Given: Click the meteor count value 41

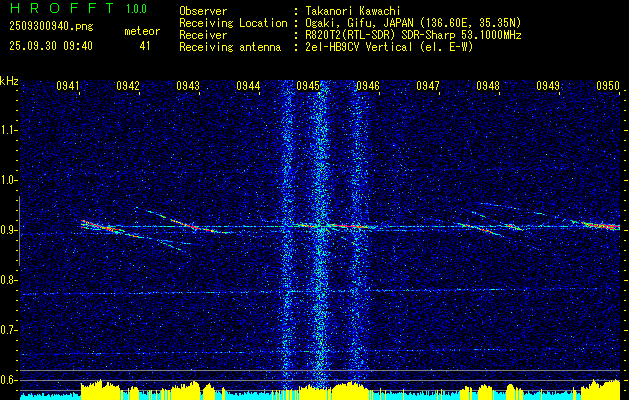Looking at the screenshot, I should (x=145, y=46).
